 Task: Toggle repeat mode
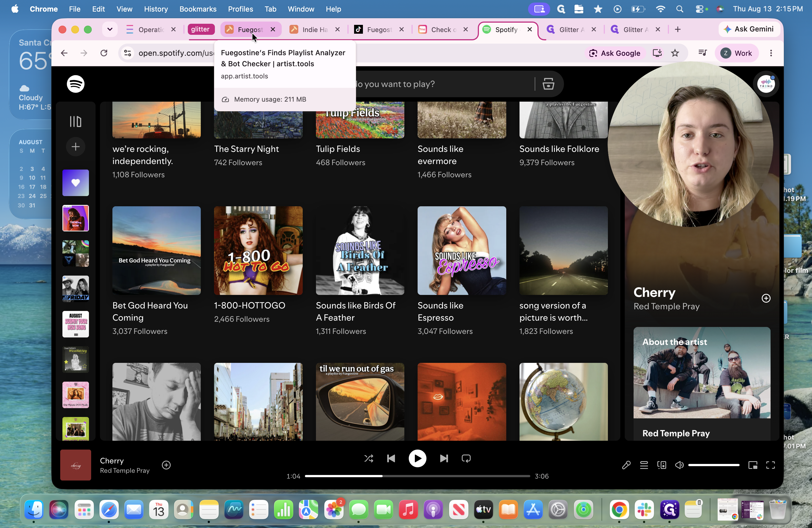tap(466, 458)
